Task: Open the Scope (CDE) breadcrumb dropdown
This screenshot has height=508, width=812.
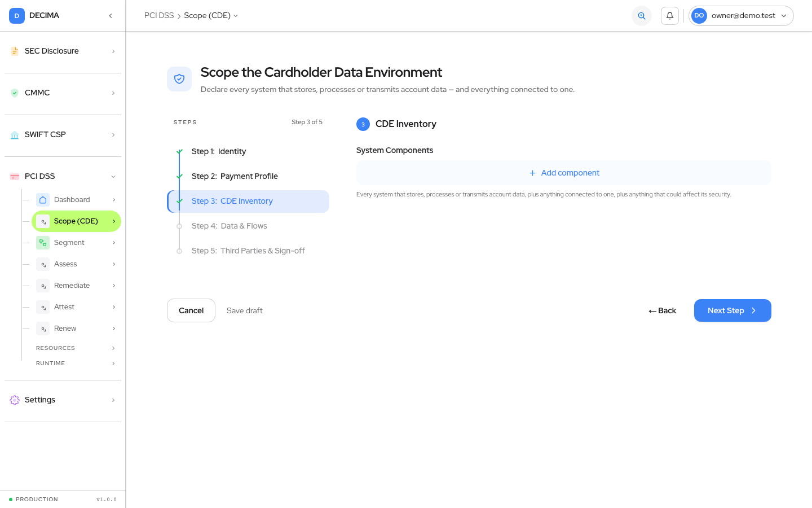Action: (x=211, y=16)
